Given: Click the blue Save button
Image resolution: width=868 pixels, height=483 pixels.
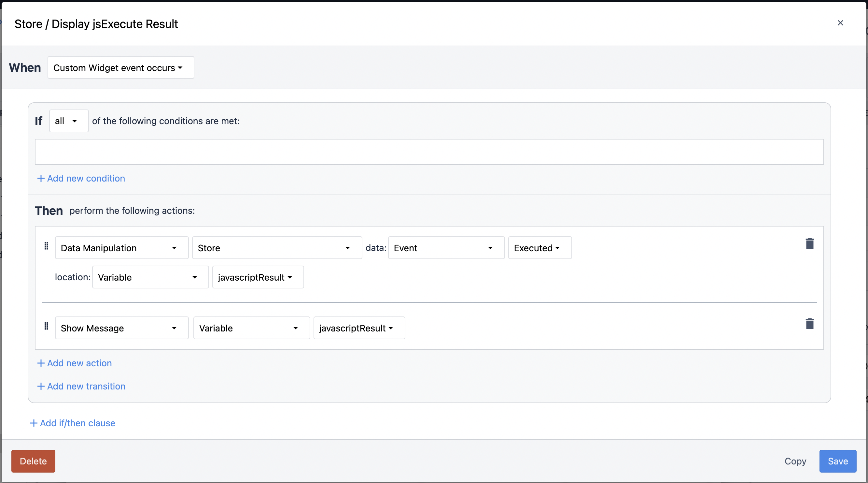Looking at the screenshot, I should 838,461.
